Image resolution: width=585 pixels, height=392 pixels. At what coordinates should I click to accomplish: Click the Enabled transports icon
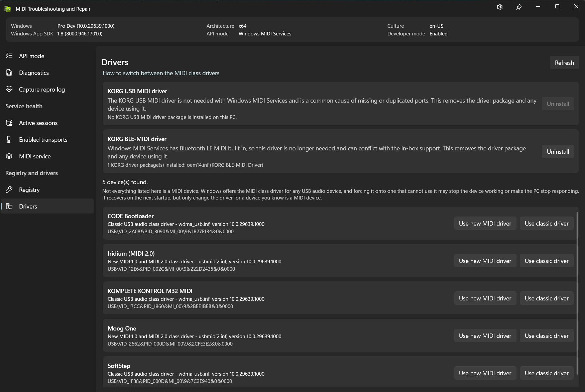(x=9, y=139)
